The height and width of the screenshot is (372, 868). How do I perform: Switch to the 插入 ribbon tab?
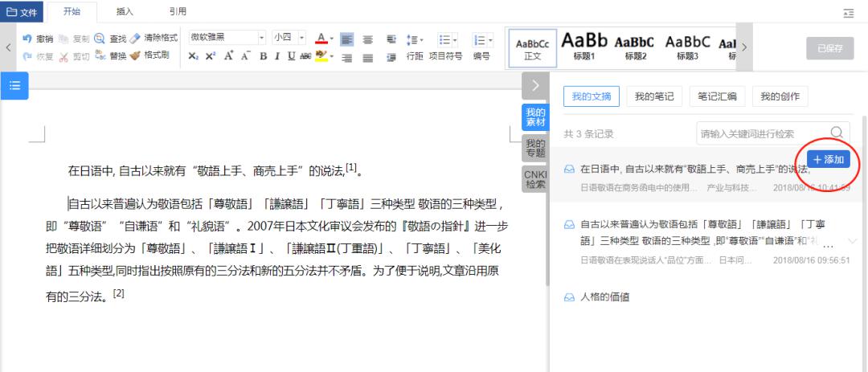pos(125,11)
